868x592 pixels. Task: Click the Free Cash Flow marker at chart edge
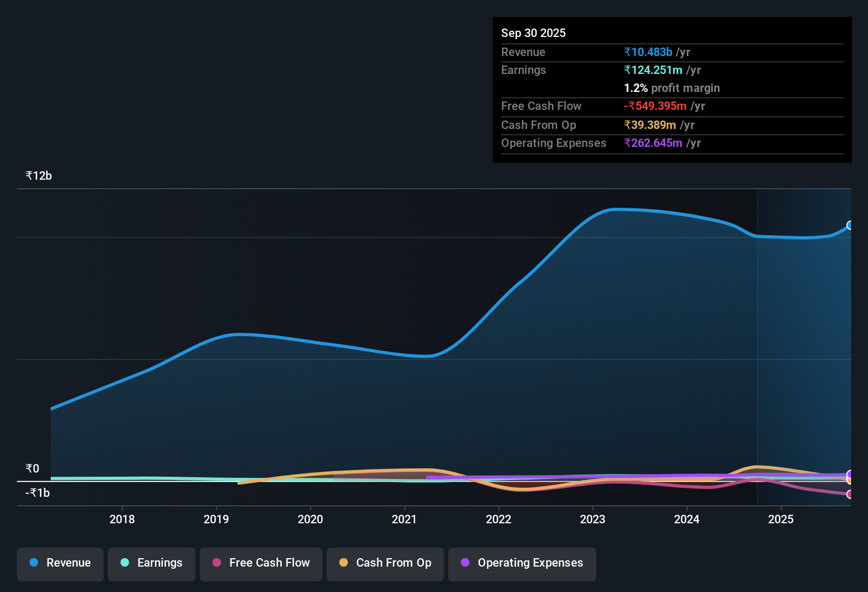[850, 495]
